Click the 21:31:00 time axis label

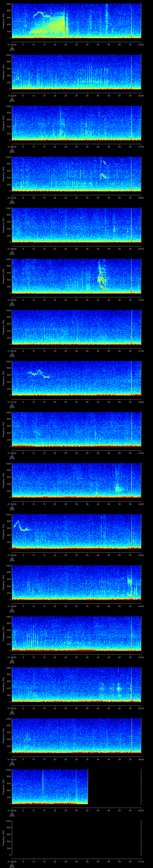pyautogui.click(x=12, y=402)
